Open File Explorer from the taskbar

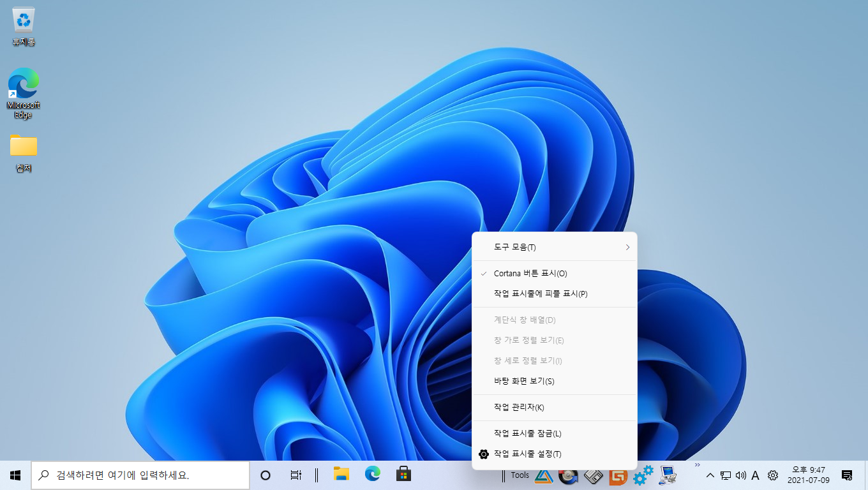[341, 474]
